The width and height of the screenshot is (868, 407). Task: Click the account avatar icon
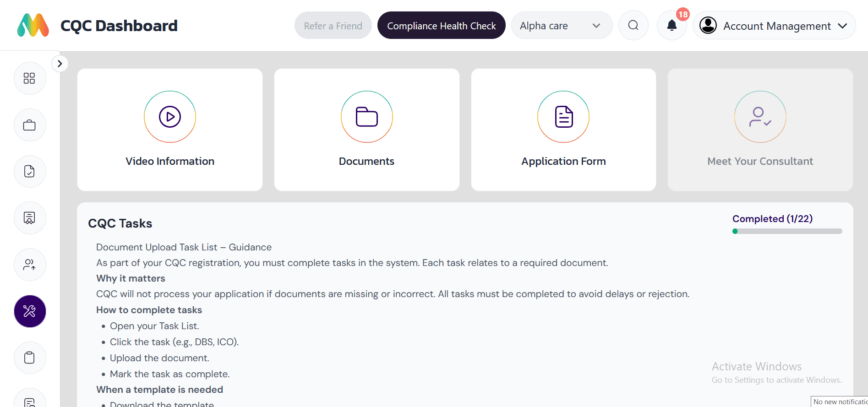click(708, 25)
